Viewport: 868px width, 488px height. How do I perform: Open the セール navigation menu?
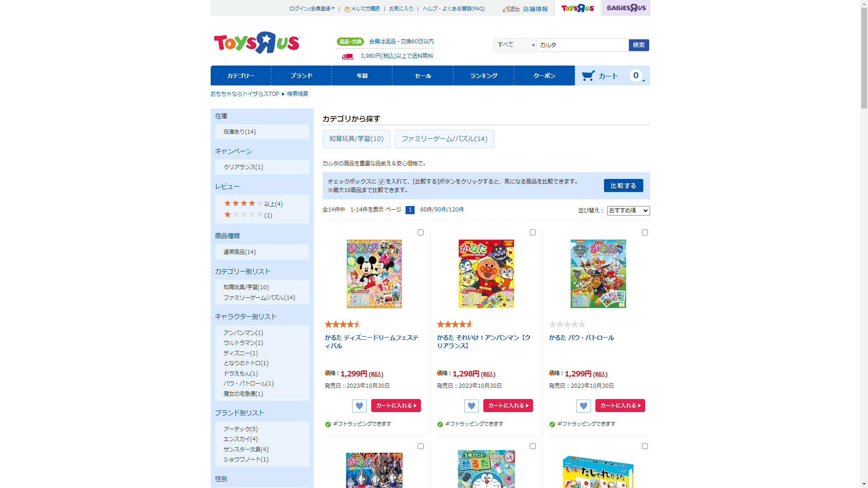tap(423, 75)
